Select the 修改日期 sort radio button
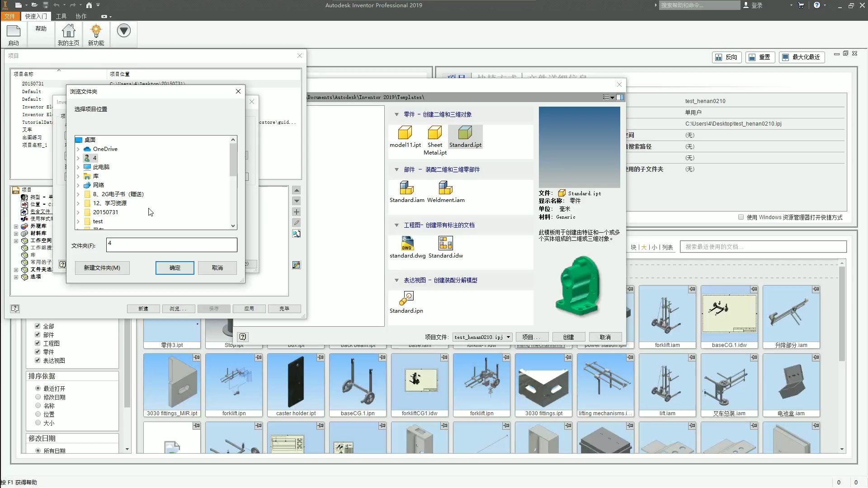Image resolution: width=868 pixels, height=488 pixels. [38, 397]
